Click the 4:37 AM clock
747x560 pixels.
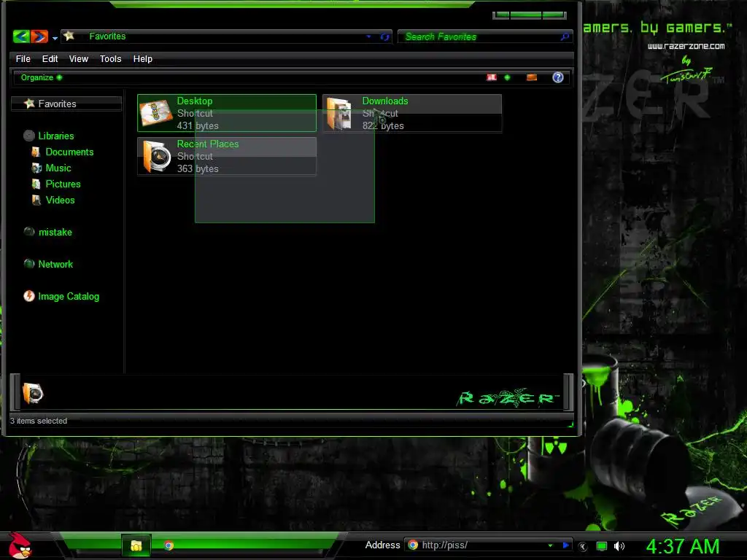683,546
